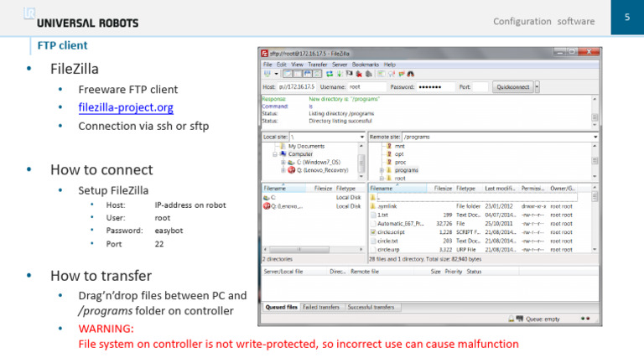Image resolution: width=644 pixels, height=363 pixels.
Task: Click the local file list horizontal scrollbar
Action: pos(314,249)
